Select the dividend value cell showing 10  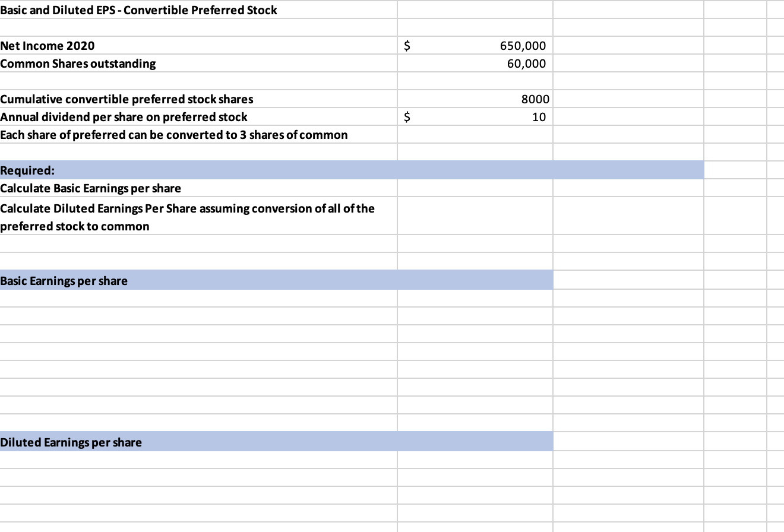pos(475,117)
